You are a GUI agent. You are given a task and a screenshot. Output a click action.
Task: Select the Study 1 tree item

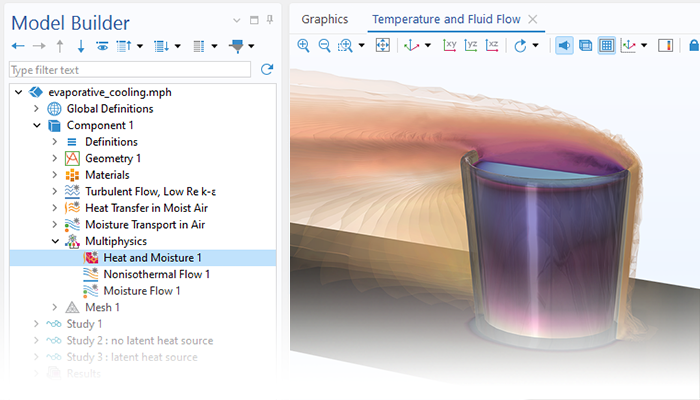coord(84,324)
